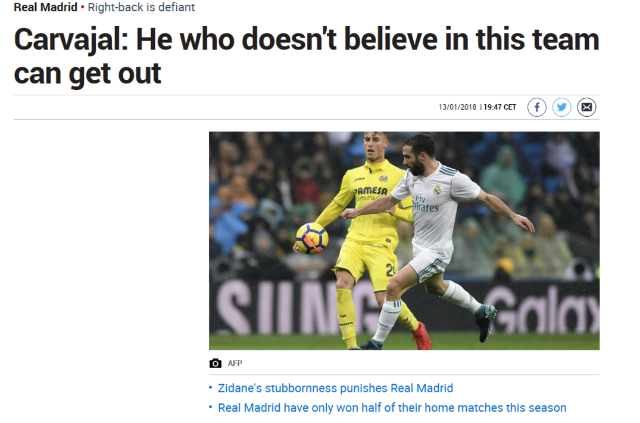Click the 'Right-back is defiant' subtitle
Screen dimensions: 640x423
click(141, 7)
